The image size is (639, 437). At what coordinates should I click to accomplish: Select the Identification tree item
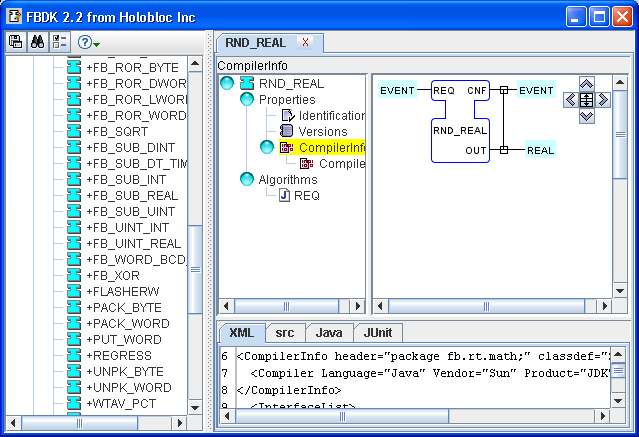(331, 116)
